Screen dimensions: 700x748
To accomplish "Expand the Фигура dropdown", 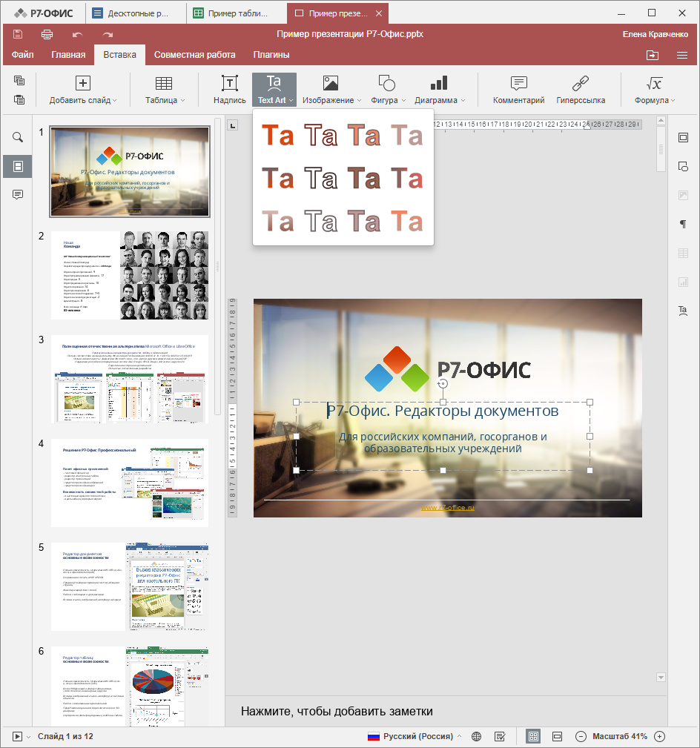I will pyautogui.click(x=403, y=101).
